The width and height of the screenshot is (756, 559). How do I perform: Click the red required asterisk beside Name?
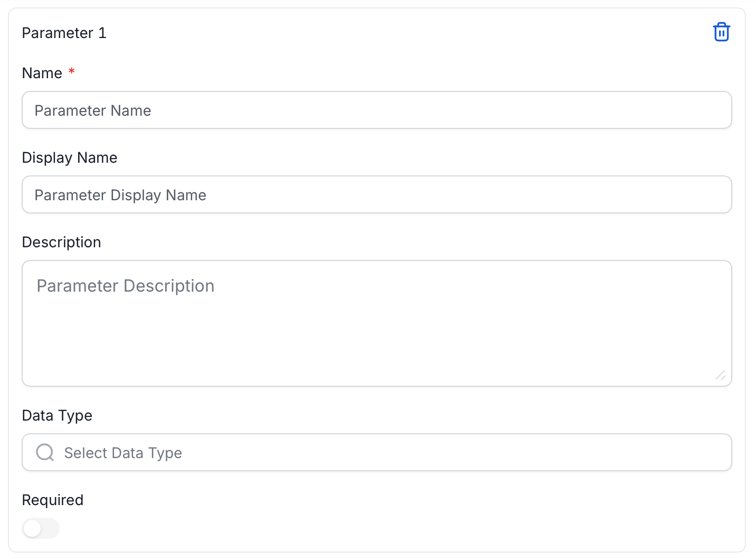tap(71, 71)
